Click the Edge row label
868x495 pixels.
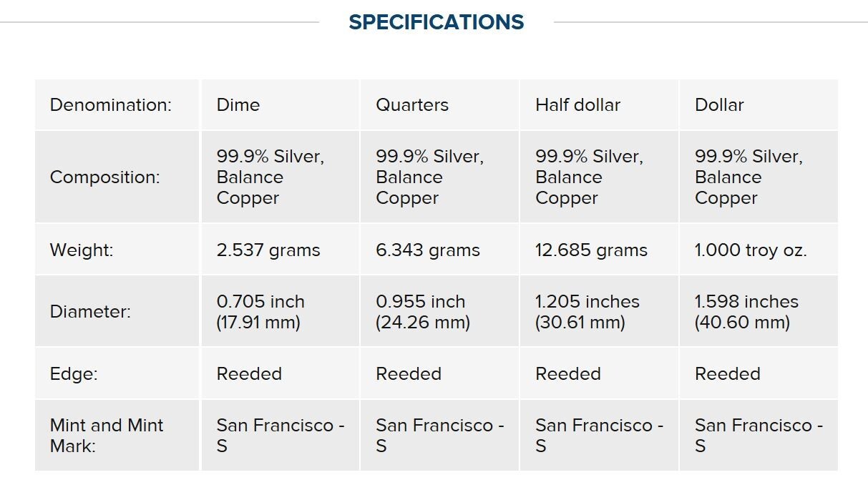(x=74, y=374)
